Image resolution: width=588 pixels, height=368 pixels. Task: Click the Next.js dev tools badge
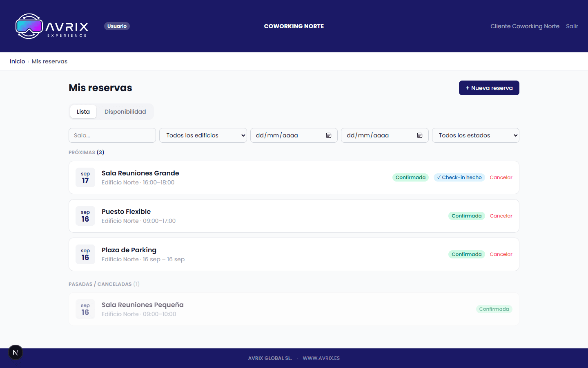pos(16,352)
